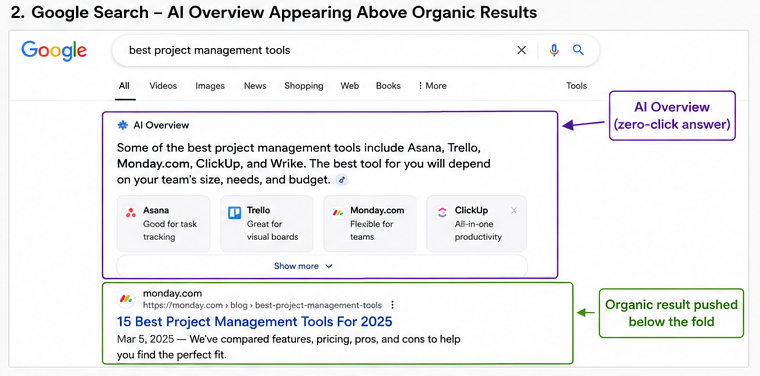Click the Trello logo icon
760x376 pixels.
click(x=235, y=212)
